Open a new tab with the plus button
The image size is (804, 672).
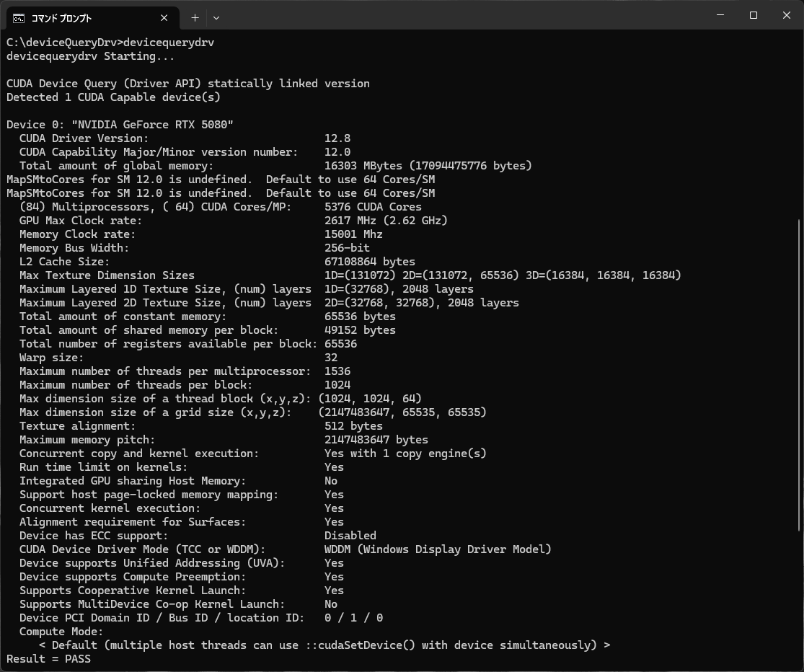click(195, 17)
